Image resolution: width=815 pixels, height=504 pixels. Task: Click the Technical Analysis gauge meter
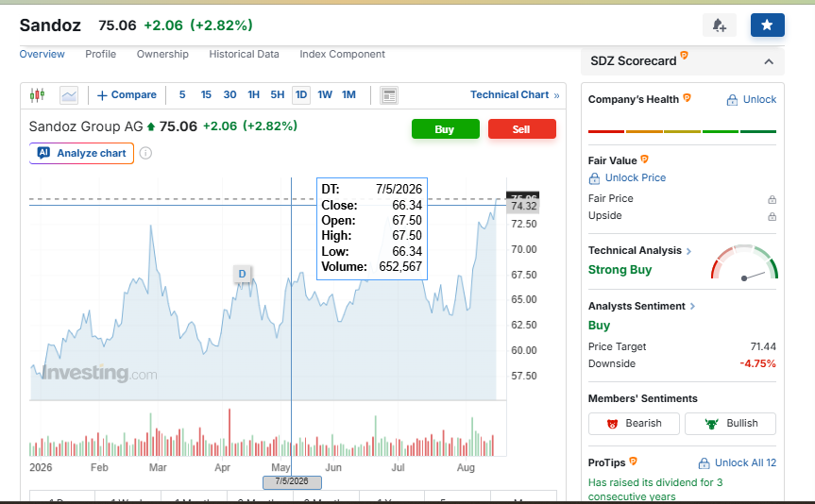click(x=744, y=262)
